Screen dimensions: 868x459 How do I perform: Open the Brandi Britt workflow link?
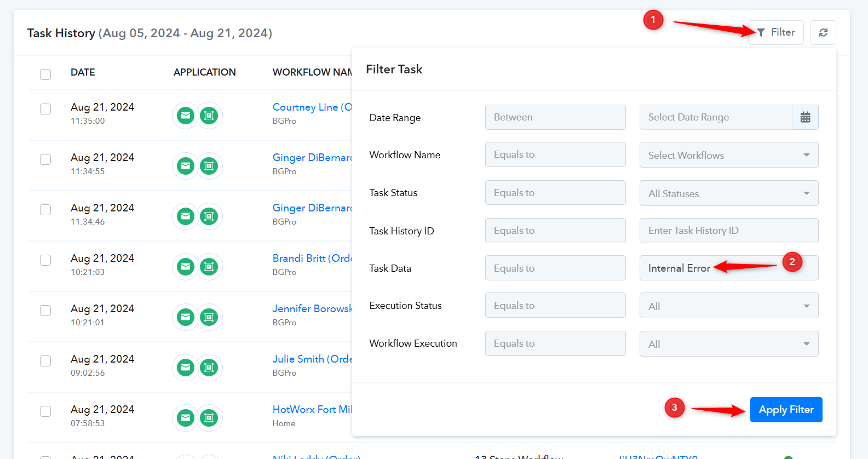coord(312,259)
